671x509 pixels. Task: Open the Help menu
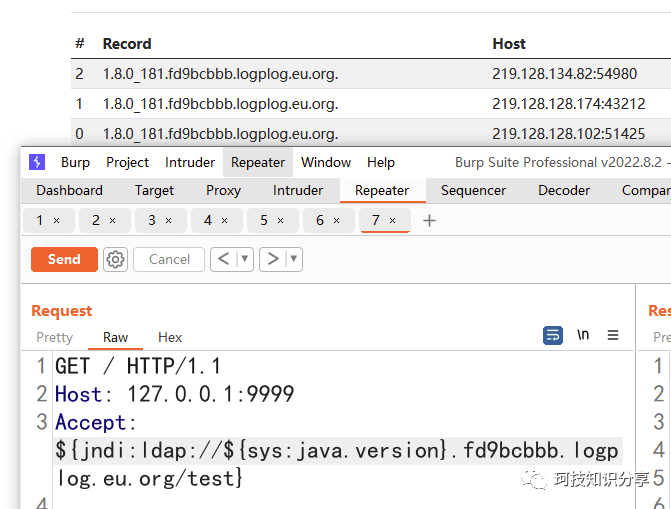381,163
